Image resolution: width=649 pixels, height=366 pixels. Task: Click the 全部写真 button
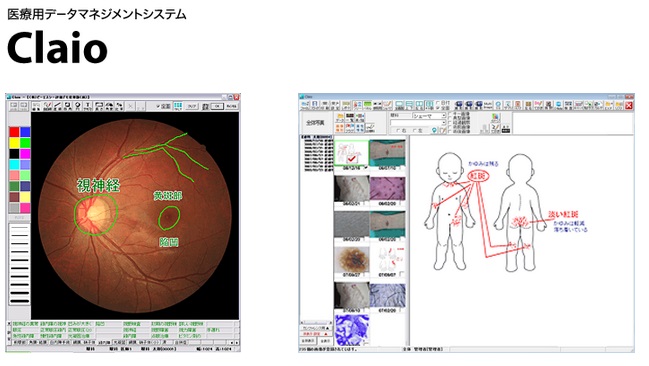(316, 123)
